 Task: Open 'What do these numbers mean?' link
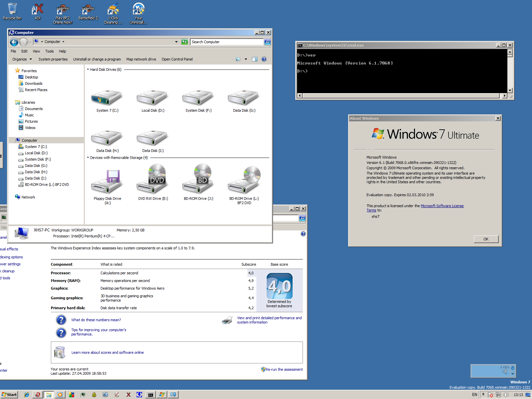96,320
